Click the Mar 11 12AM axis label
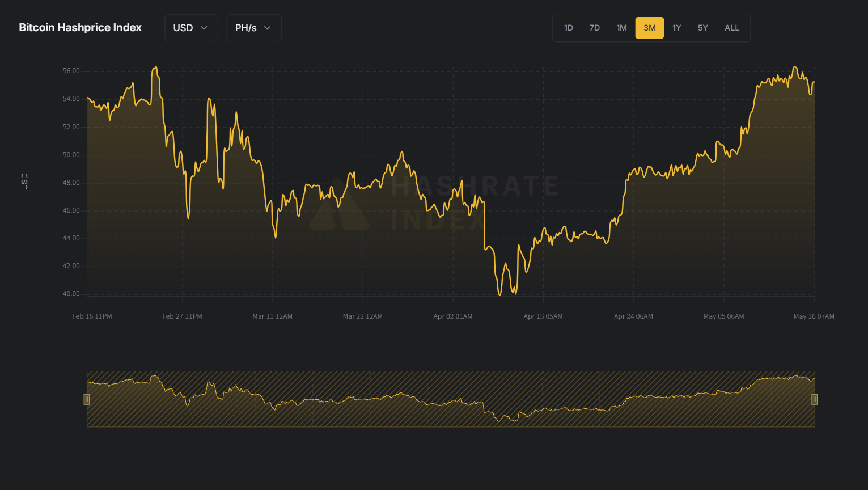The height and width of the screenshot is (490, 868). (x=273, y=316)
